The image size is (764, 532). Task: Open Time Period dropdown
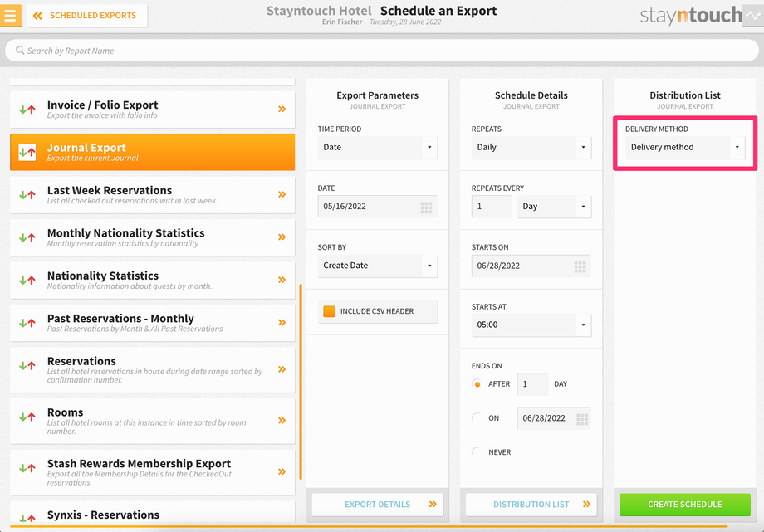(378, 147)
